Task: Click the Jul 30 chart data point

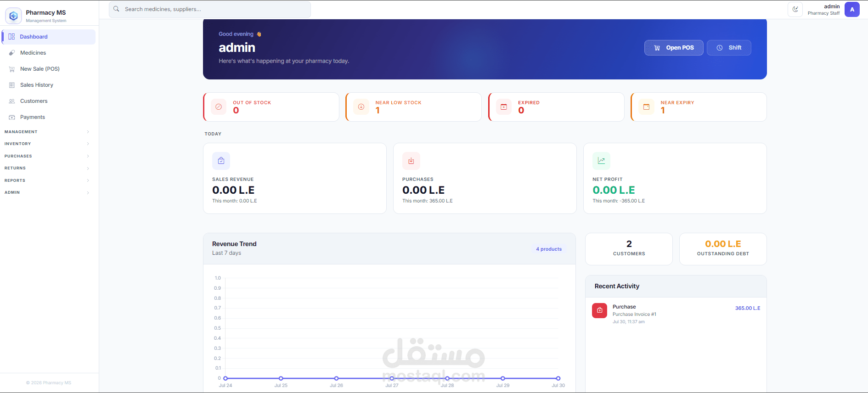Action: click(x=558, y=378)
